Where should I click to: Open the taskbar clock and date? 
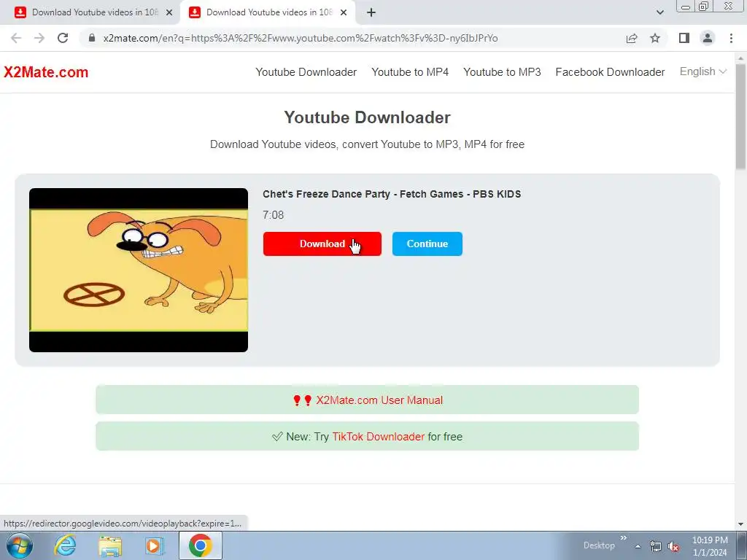click(x=710, y=546)
